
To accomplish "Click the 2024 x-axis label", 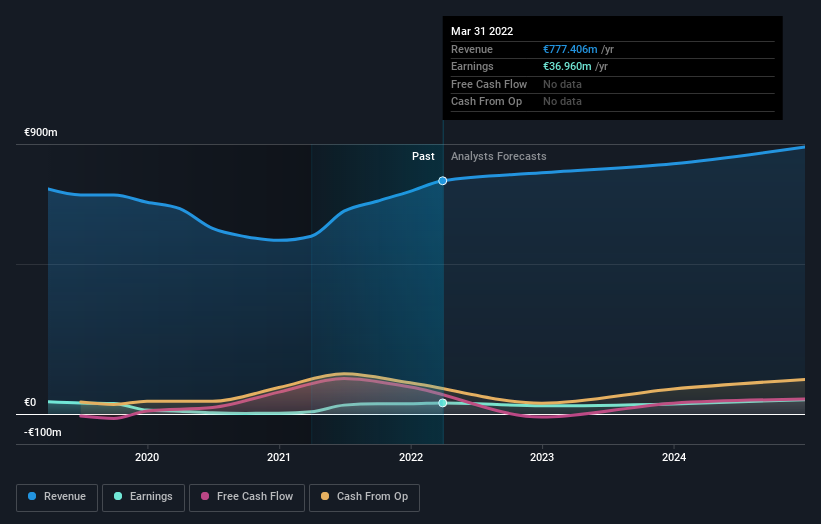I will pos(674,458).
